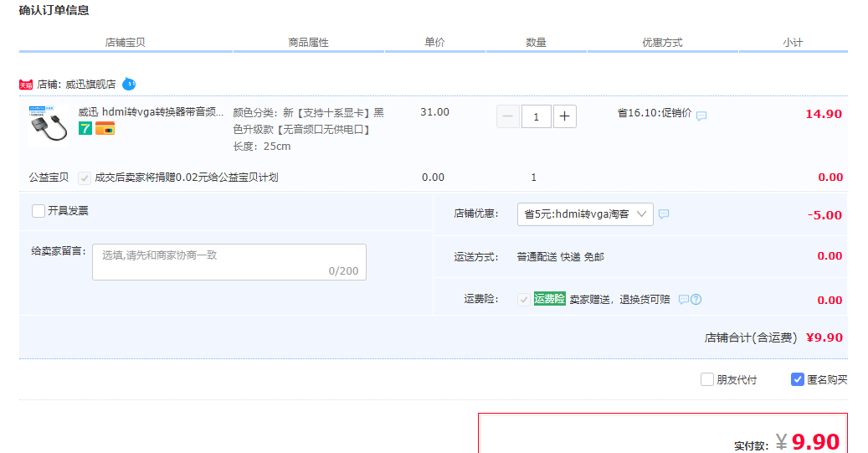Click the 成交后卖家将捐赠0.02元给公益宝贝计划 text
The height and width of the screenshot is (453, 868).
click(x=187, y=178)
